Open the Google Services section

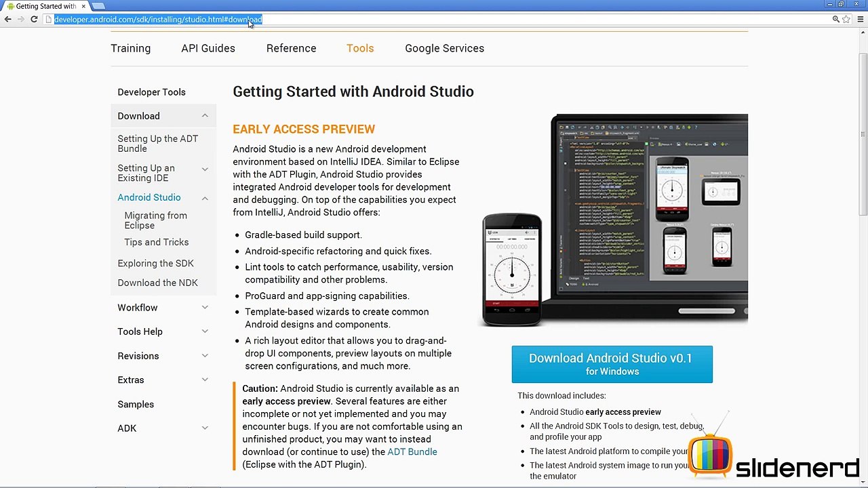[444, 48]
